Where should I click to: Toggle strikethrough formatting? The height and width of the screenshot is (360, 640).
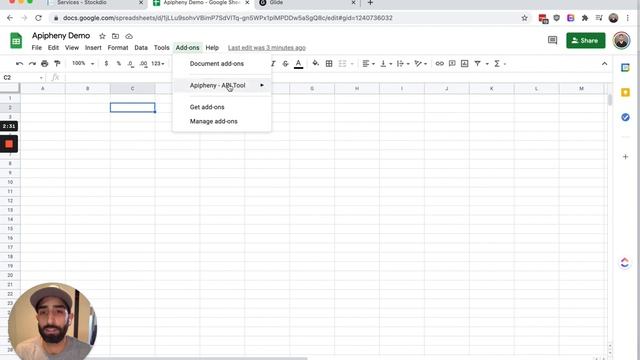(x=285, y=64)
